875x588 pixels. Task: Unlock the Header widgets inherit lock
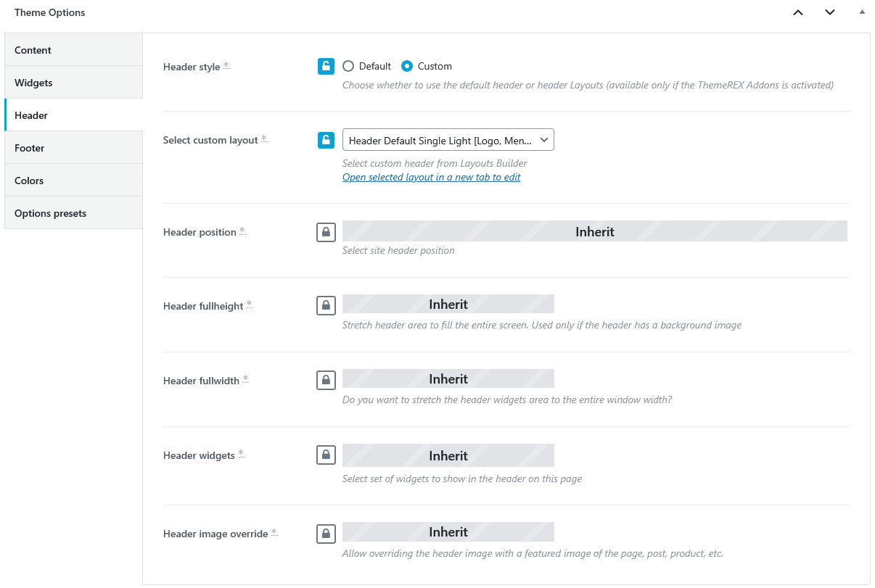[x=326, y=455]
